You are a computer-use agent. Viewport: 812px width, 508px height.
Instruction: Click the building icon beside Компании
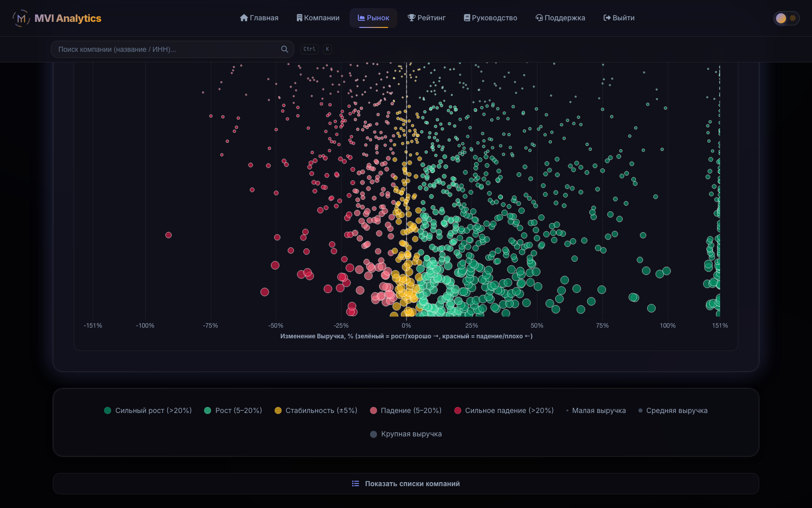pos(299,18)
